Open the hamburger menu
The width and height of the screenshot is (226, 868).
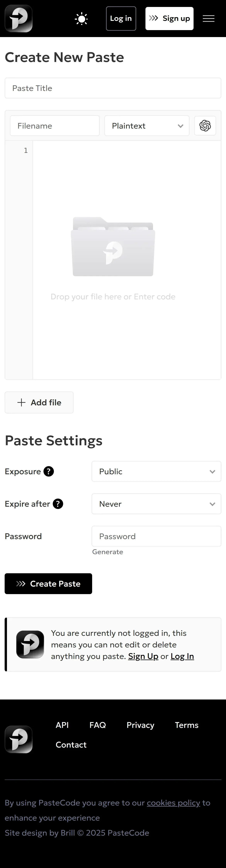pyautogui.click(x=208, y=19)
